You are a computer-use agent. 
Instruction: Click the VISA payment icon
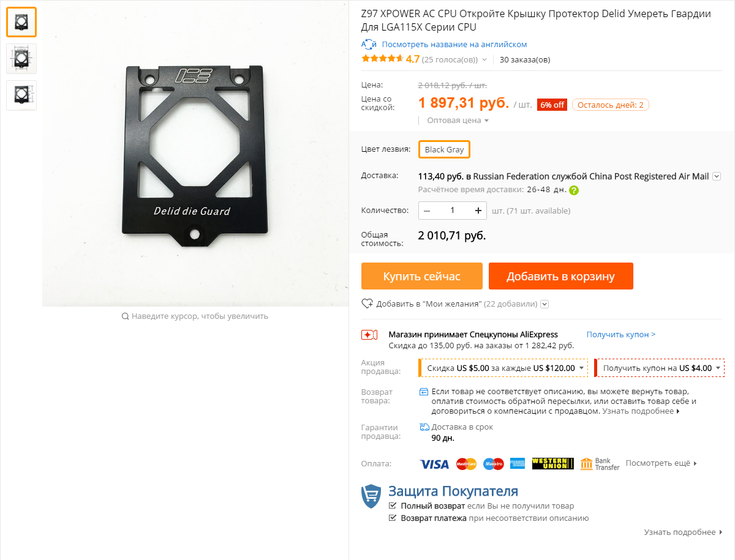pos(434,464)
